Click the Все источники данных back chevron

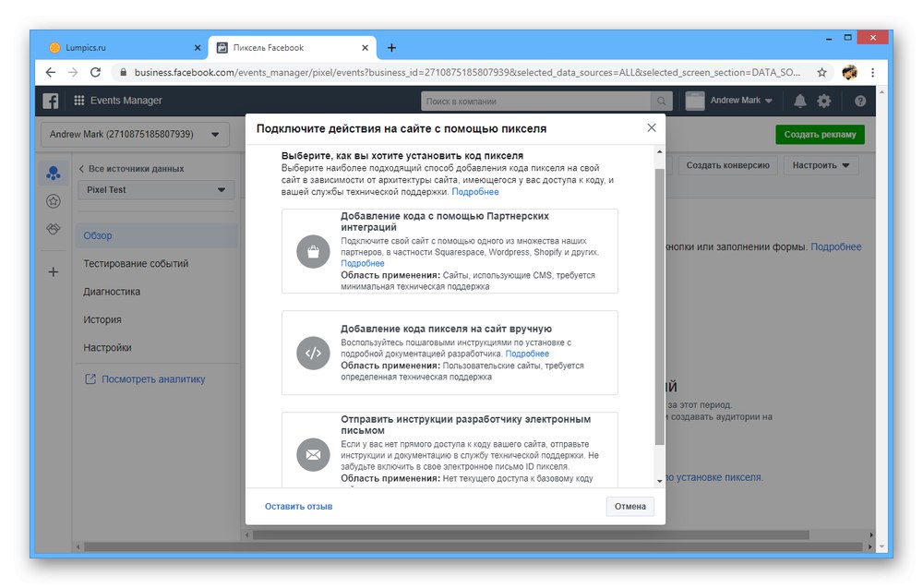(82, 169)
